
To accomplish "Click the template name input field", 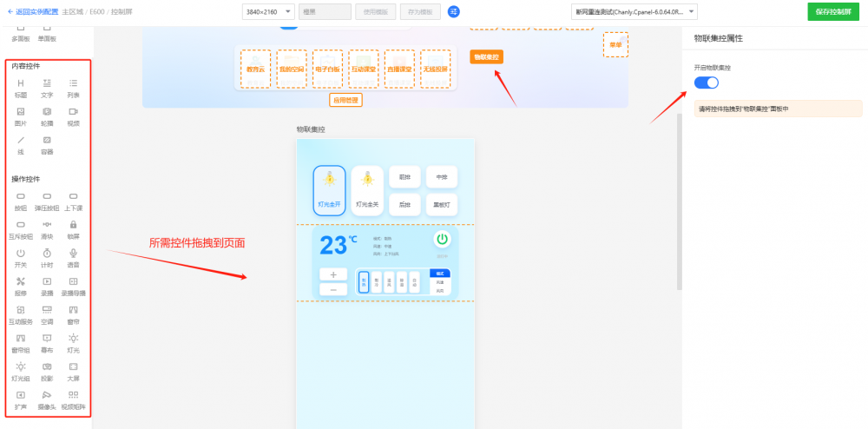I will [x=324, y=12].
